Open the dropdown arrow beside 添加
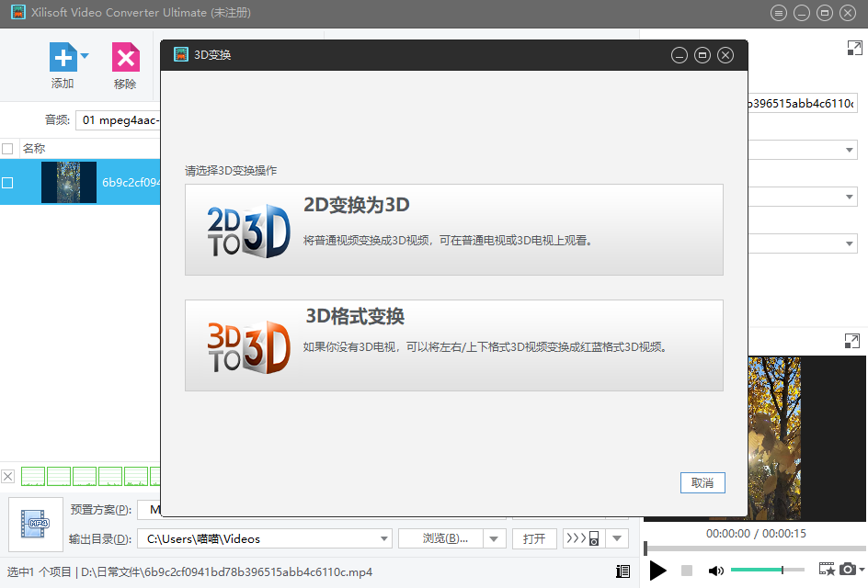Viewport: 868px width, 588px height. 85,56
